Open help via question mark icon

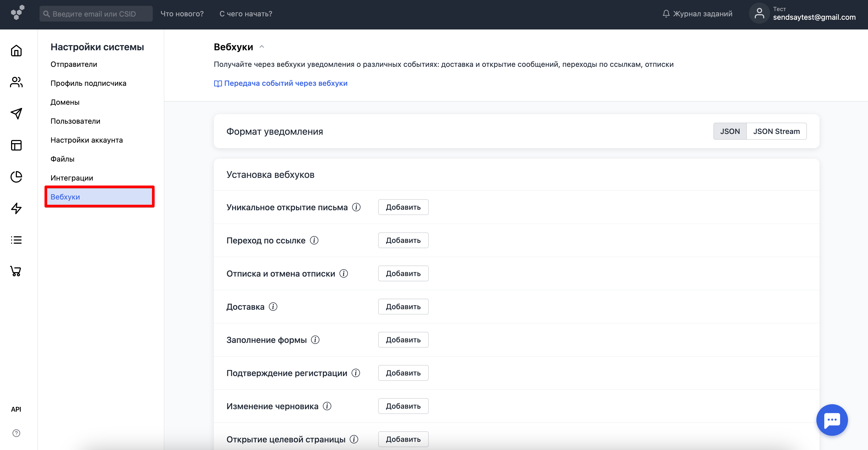coord(16,433)
